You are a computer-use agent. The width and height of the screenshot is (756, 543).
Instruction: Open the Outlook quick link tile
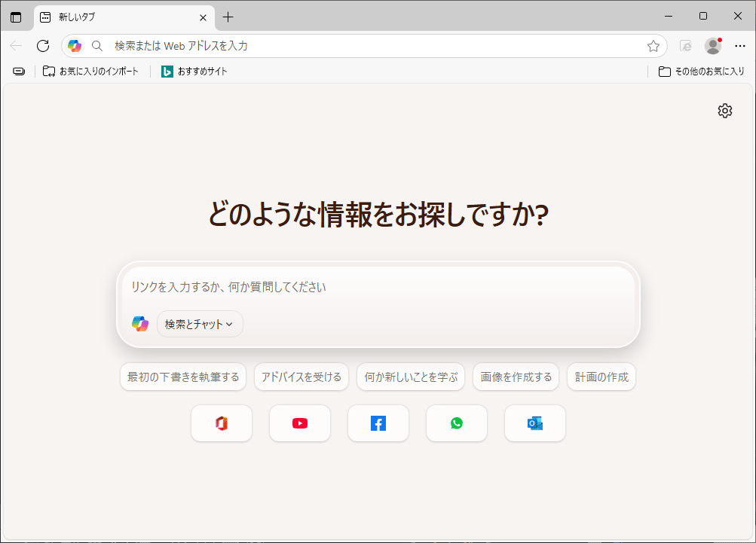535,423
